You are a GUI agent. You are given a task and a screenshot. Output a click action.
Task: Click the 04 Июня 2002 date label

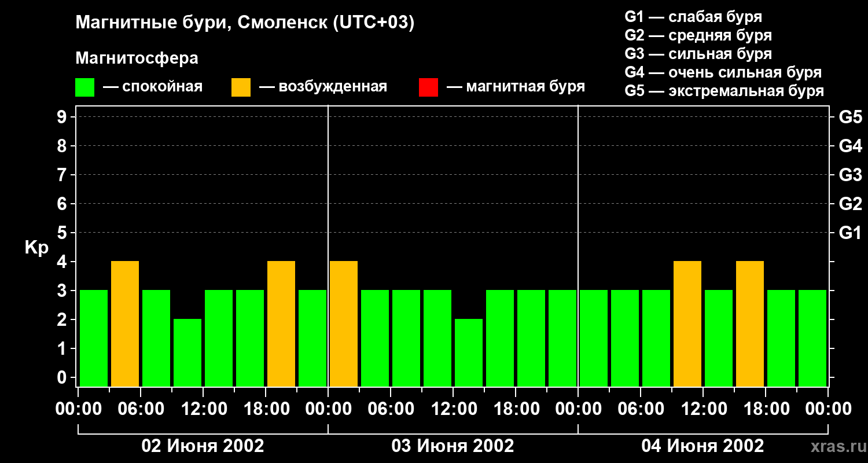tap(703, 446)
